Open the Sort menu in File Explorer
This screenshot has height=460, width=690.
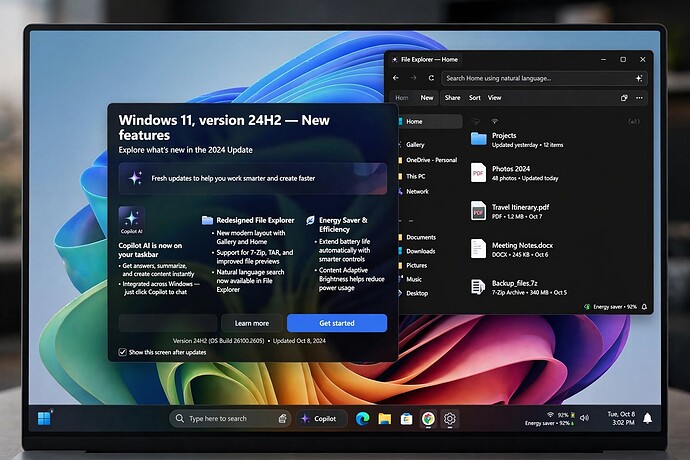(475, 98)
